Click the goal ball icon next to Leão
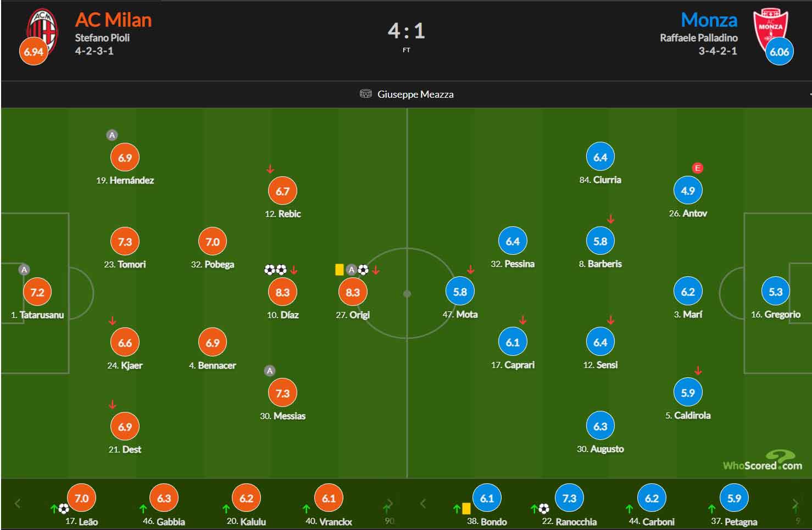812x530 pixels. click(x=64, y=509)
